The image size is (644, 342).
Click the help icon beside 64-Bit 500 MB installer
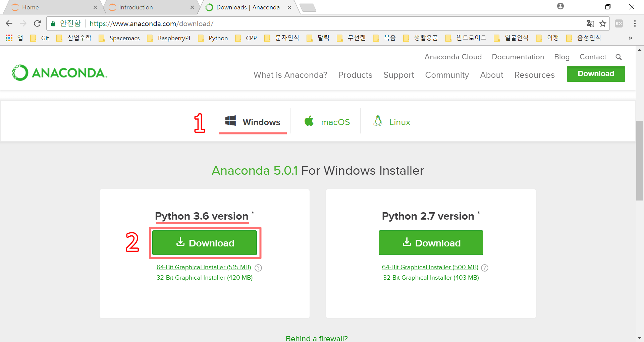tap(485, 268)
